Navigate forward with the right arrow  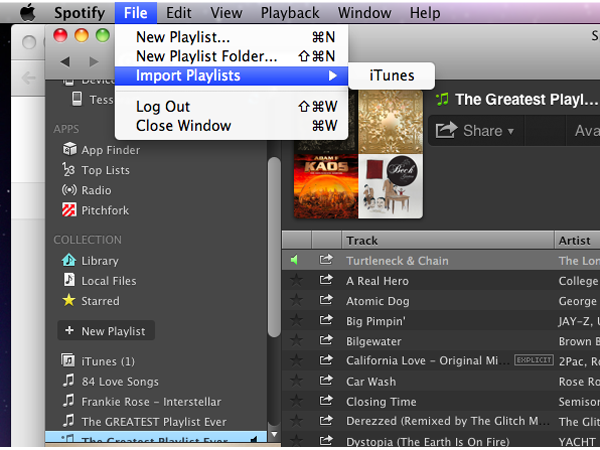point(94,62)
